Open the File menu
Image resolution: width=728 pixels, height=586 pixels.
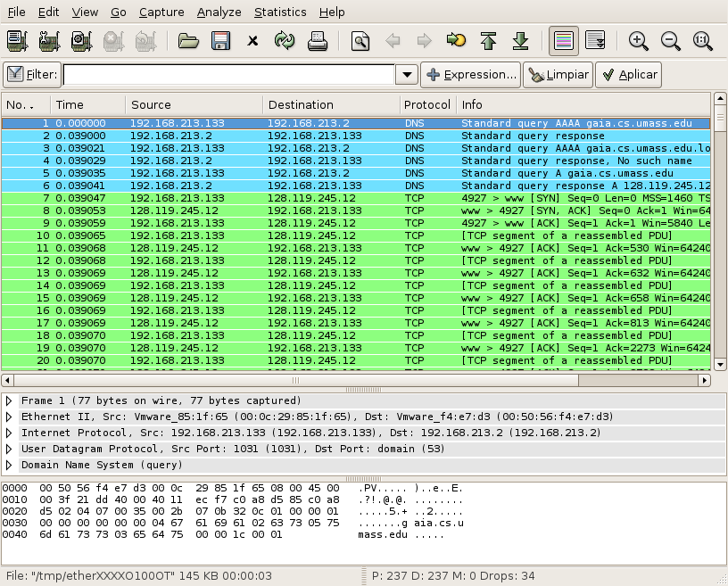point(17,12)
